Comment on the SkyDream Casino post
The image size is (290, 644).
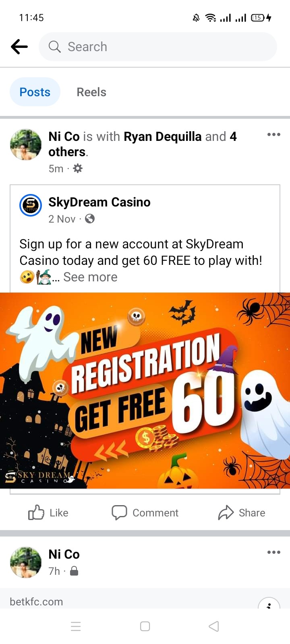point(145,513)
